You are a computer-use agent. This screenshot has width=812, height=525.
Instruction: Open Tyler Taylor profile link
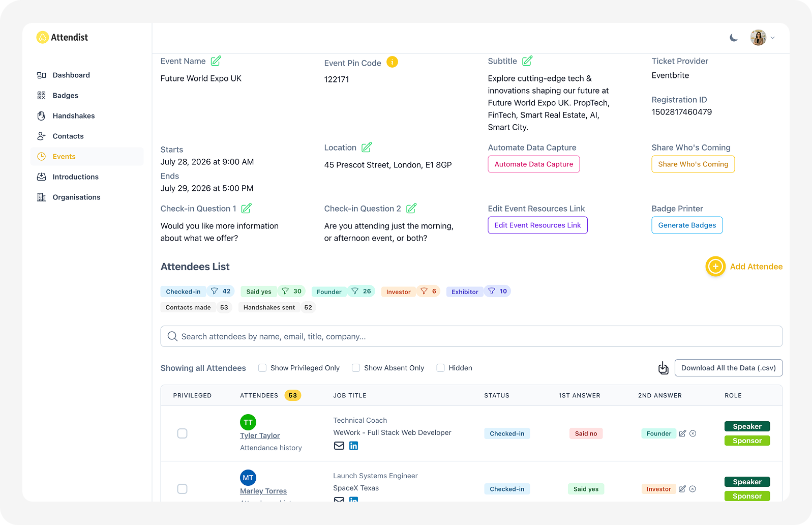260,435
